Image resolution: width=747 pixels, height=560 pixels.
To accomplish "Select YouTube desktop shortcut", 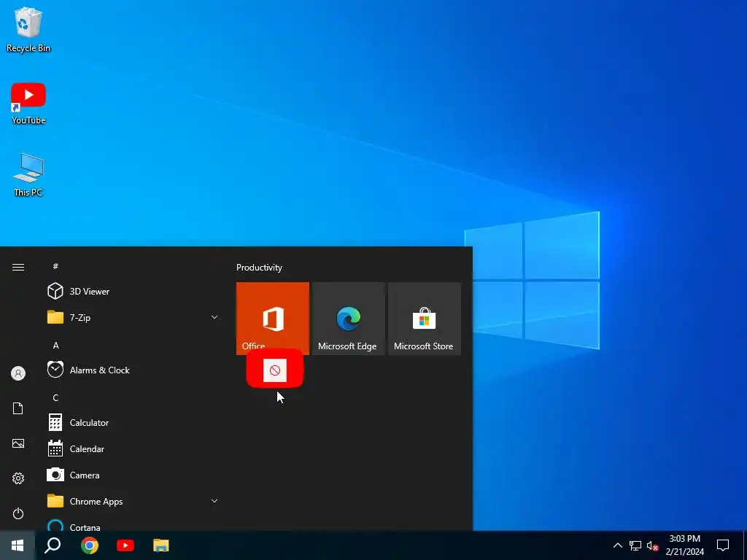I will [x=28, y=104].
